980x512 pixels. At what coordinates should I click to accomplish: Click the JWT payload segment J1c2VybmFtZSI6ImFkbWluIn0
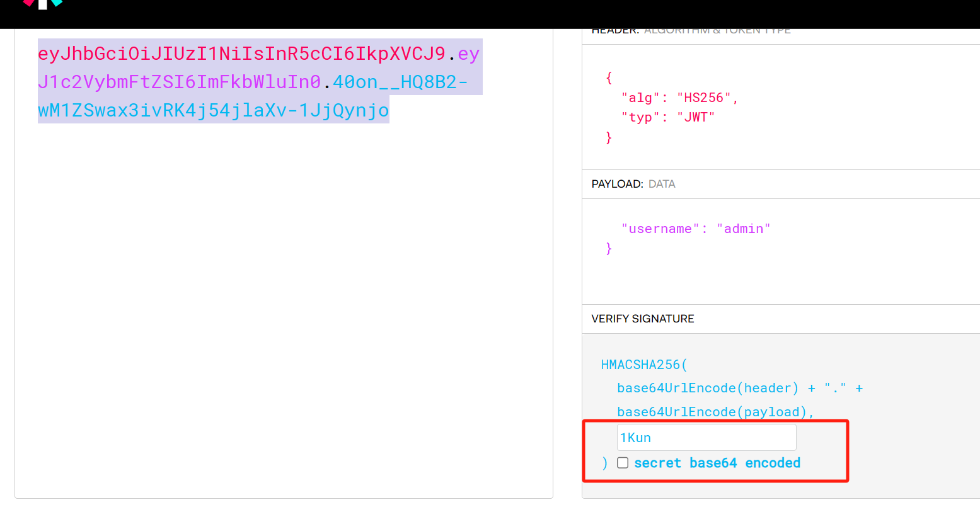[x=180, y=82]
